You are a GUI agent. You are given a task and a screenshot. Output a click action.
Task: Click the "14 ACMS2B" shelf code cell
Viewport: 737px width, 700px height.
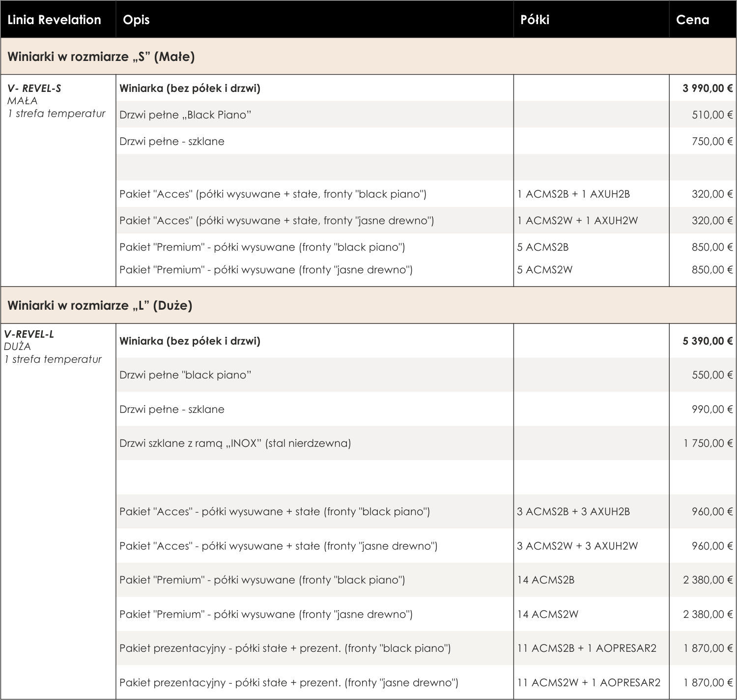(x=545, y=580)
